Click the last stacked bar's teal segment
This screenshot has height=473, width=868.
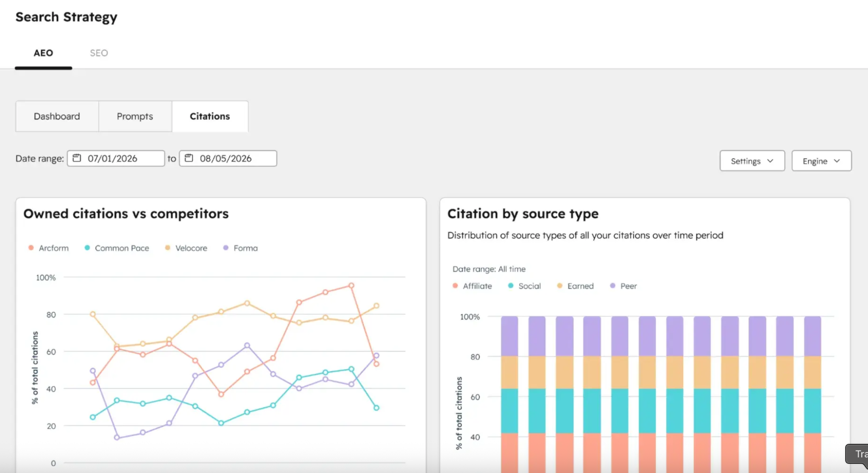tap(812, 411)
